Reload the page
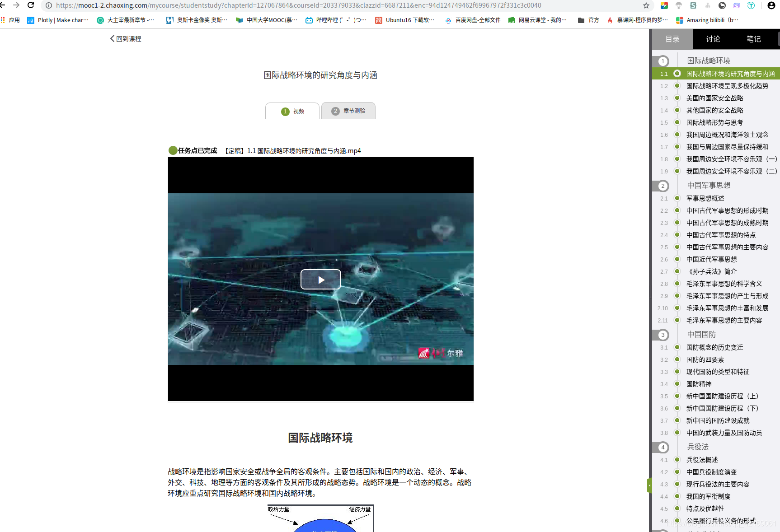The height and width of the screenshot is (532, 780). (31, 5)
